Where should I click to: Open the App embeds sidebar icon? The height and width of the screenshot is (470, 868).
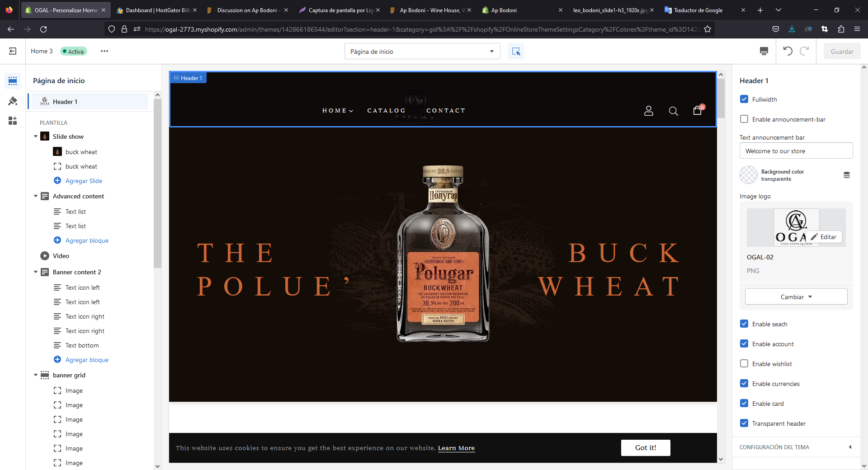13,121
